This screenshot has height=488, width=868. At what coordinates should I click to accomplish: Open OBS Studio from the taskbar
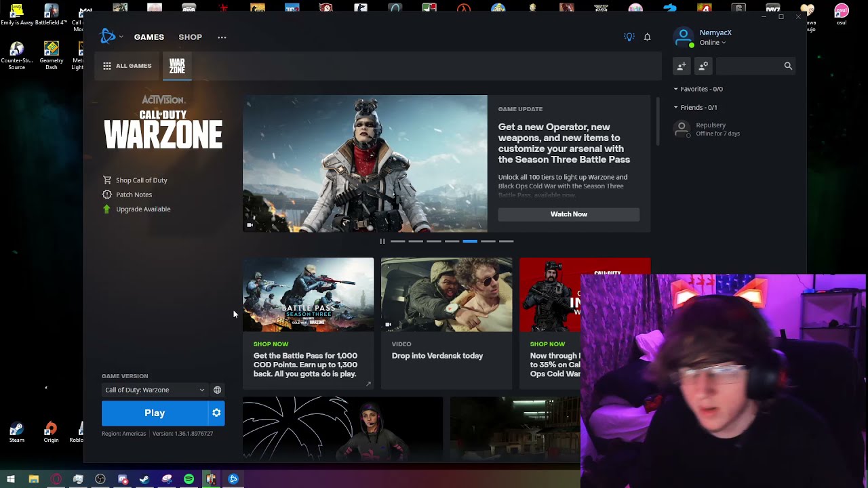(100, 479)
